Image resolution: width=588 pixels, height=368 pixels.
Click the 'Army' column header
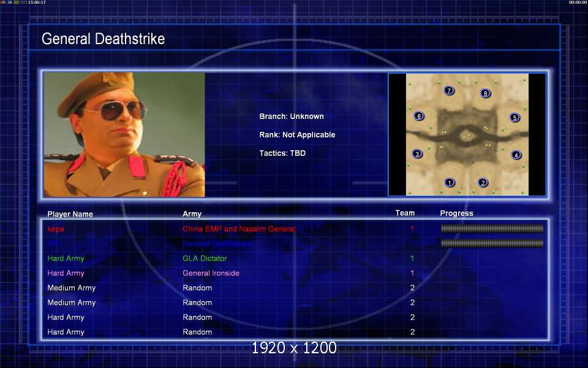click(192, 214)
